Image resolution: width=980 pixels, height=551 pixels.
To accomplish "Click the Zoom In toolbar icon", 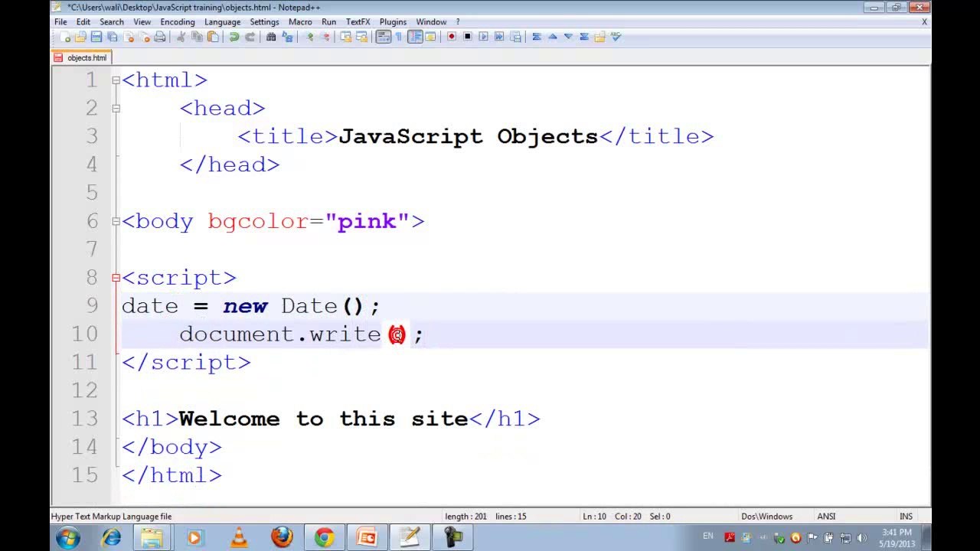I will click(309, 37).
